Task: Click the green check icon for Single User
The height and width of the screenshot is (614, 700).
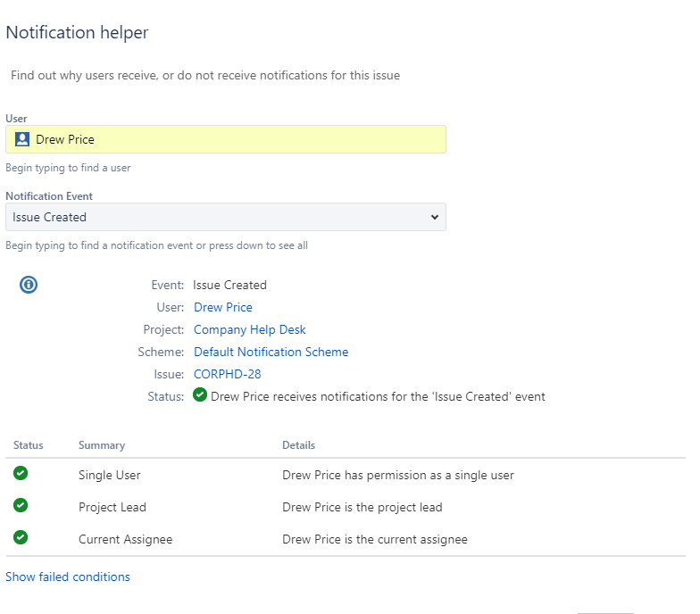Action: point(21,474)
